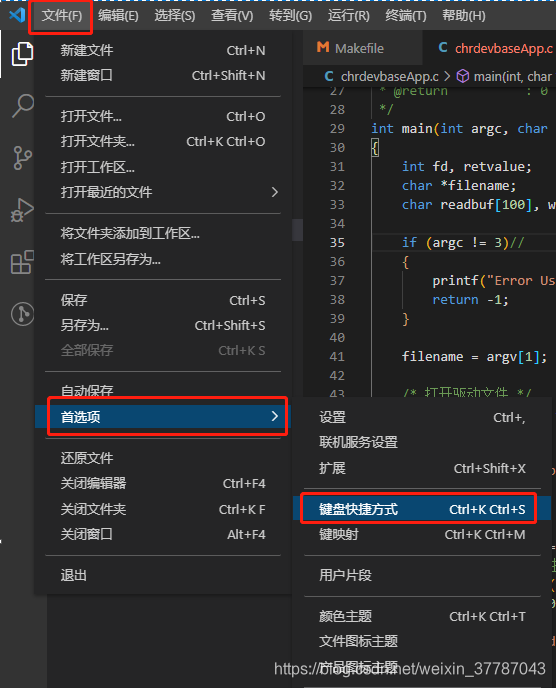
Task: Click the C file icon in breadcrumb
Action: click(x=329, y=76)
